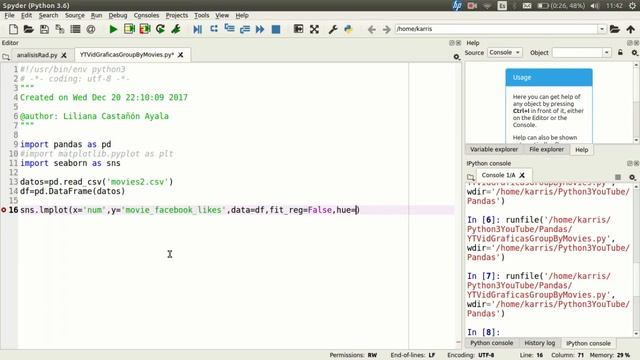640x360 pixels.
Task: Click the IPython console vertical scrollbar
Action: 636,260
